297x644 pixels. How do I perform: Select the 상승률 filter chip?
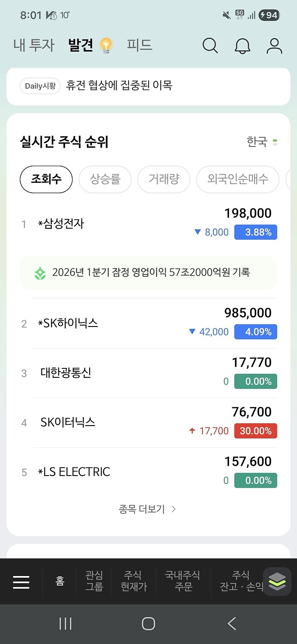pos(105,179)
